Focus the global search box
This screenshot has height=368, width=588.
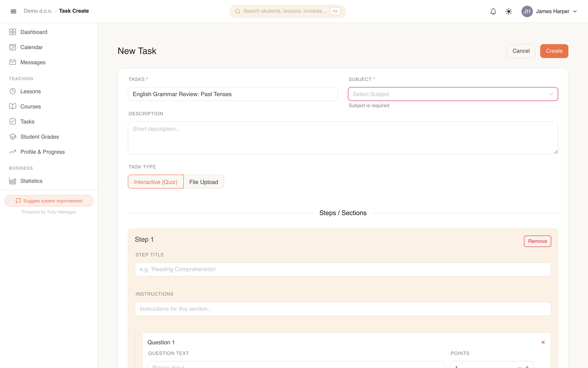287,11
